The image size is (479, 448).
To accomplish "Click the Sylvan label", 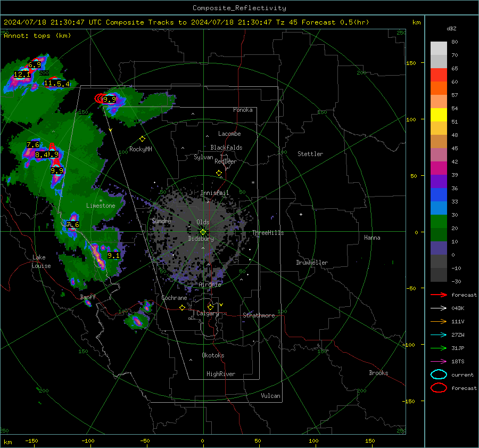I will [203, 157].
